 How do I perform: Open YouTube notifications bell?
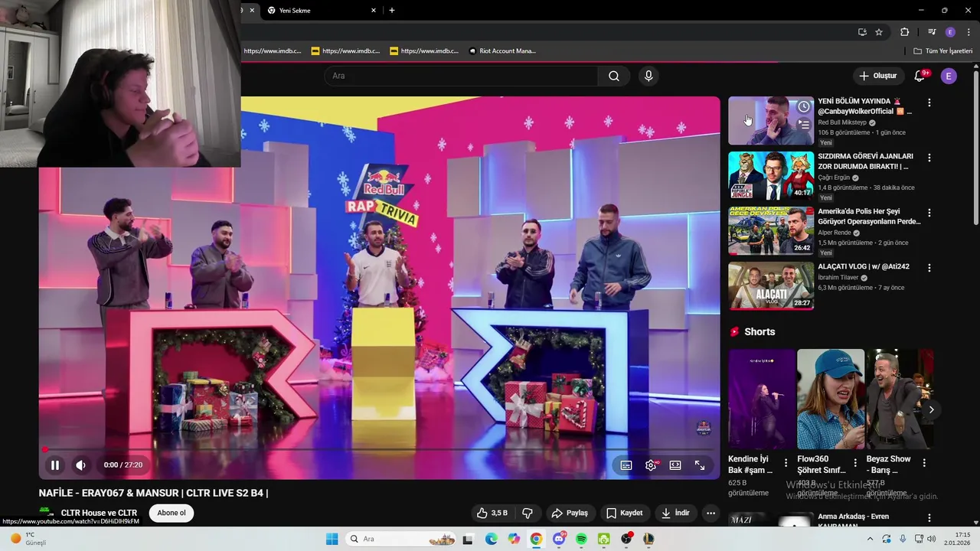pyautogui.click(x=920, y=76)
